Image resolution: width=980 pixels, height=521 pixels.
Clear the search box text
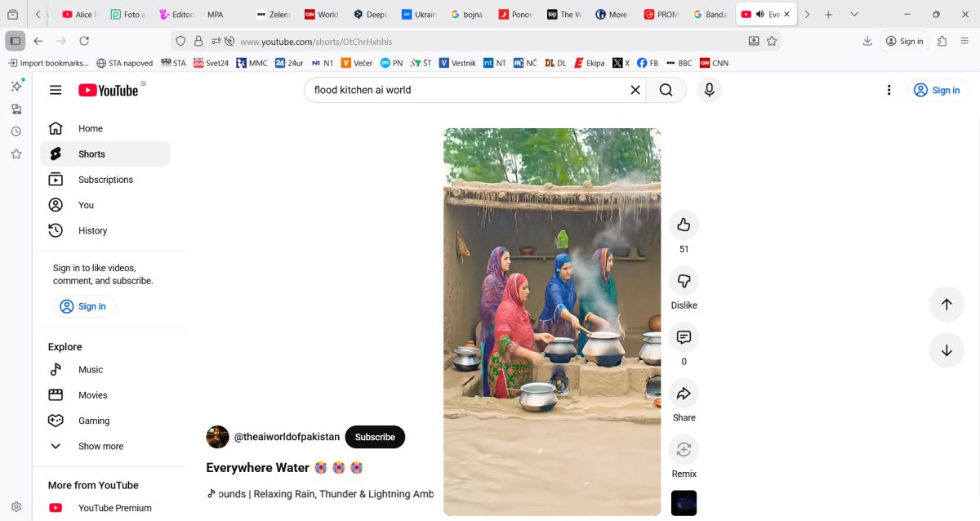pyautogui.click(x=635, y=90)
